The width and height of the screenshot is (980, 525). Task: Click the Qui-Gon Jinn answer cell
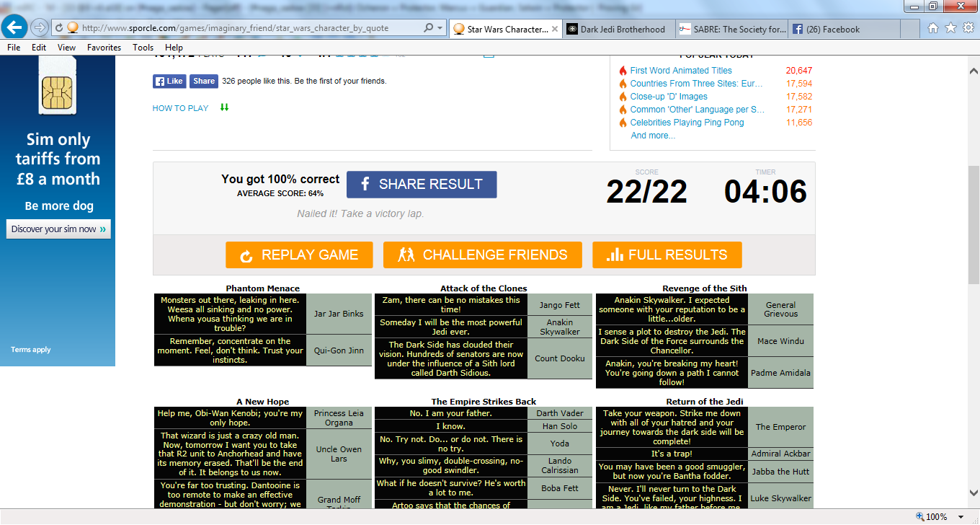click(x=339, y=350)
